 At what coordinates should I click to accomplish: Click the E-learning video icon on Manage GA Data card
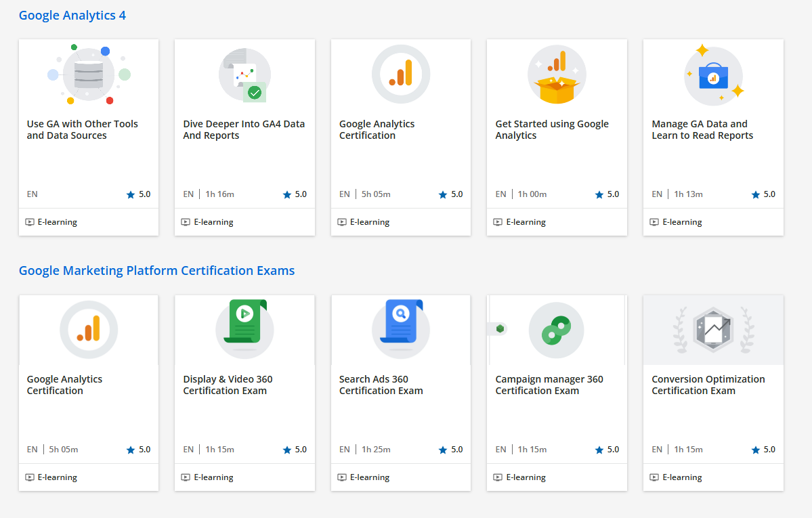tap(654, 222)
